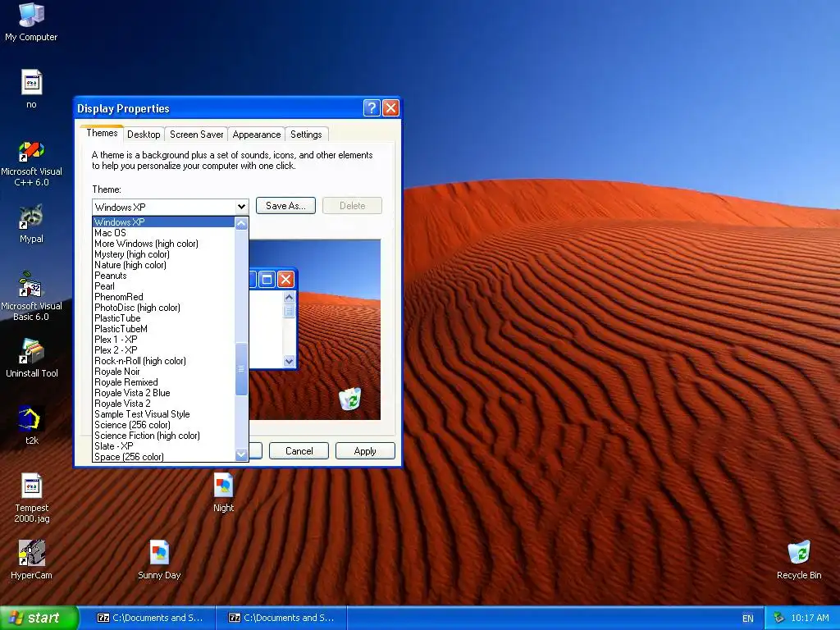
Task: Click the Apply button
Action: (365, 451)
